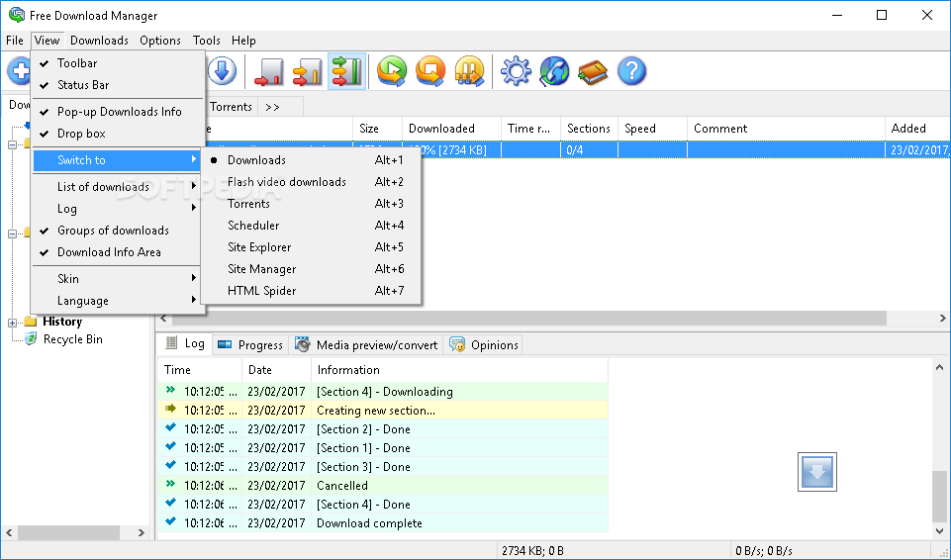Sort by the Comment column header
Image resolution: width=951 pixels, height=560 pixels.
(786, 129)
